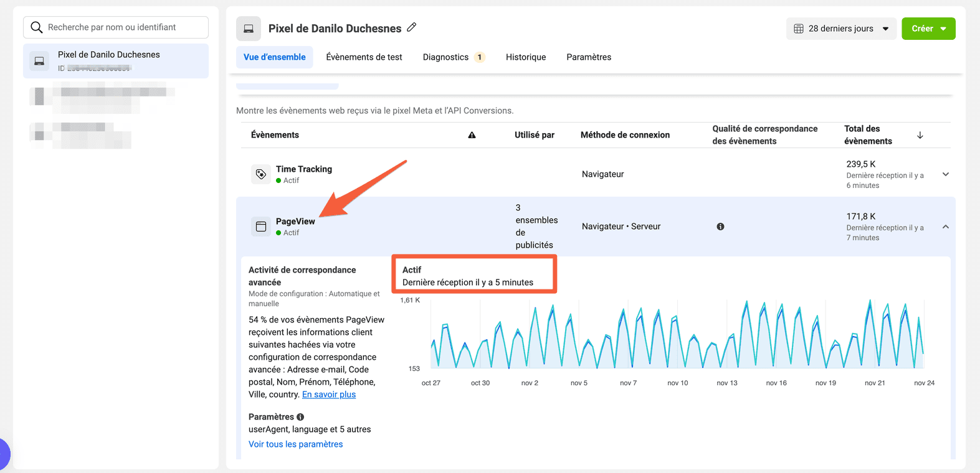Click the PageView activity line chart
Viewport: 980px width, 473px height.
(x=677, y=334)
